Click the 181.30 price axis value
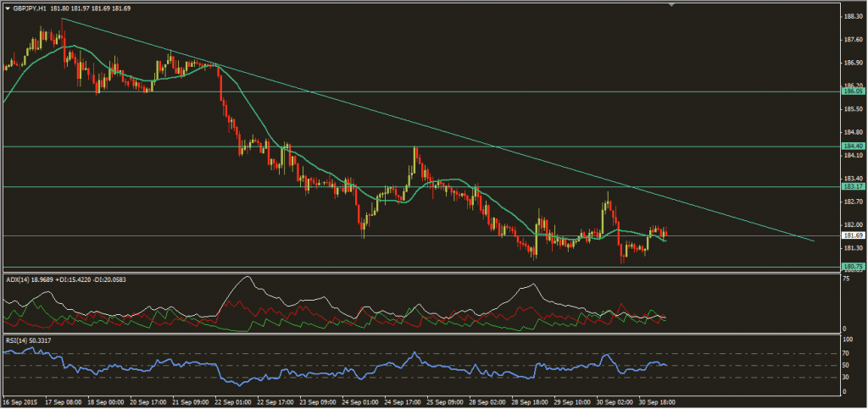This screenshot has width=868, height=409. (x=853, y=248)
